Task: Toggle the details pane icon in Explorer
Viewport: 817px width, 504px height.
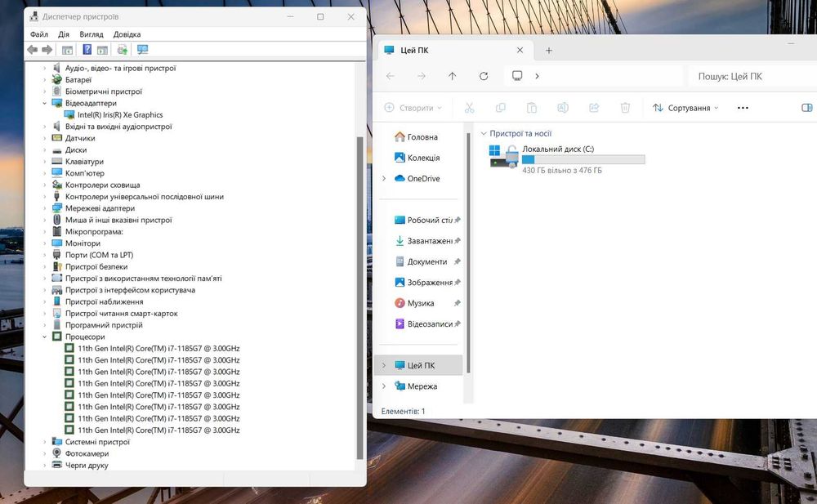Action: (x=806, y=108)
